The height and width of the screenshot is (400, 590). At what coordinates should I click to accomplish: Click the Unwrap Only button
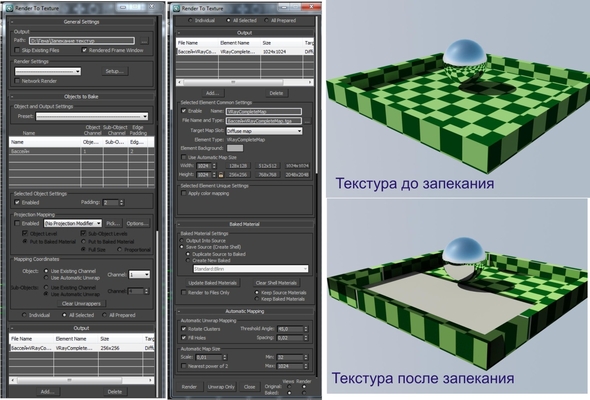coord(221,386)
